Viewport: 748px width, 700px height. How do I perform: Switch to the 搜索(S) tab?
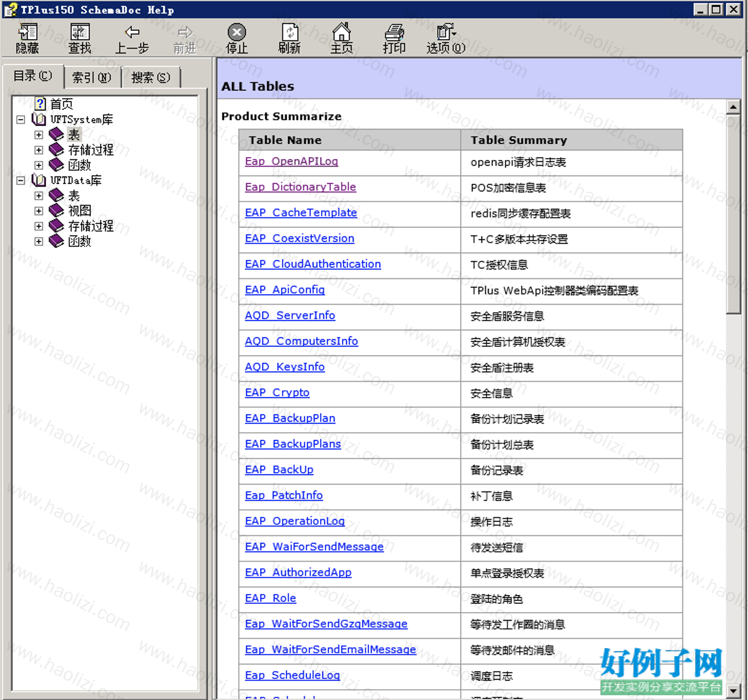coord(151,77)
